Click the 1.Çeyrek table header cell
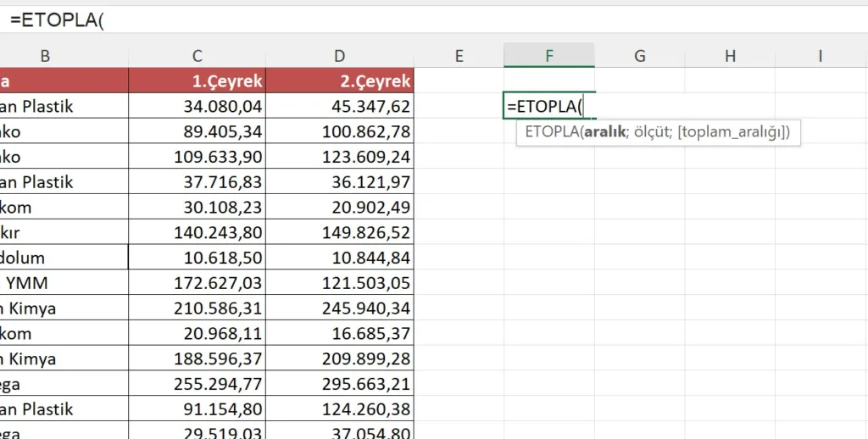 197,81
